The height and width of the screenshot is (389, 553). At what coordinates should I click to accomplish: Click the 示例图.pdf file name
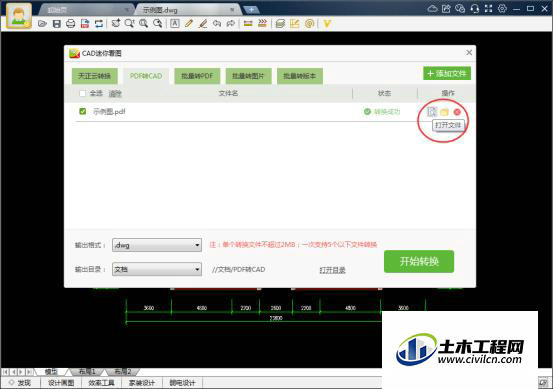tap(109, 112)
